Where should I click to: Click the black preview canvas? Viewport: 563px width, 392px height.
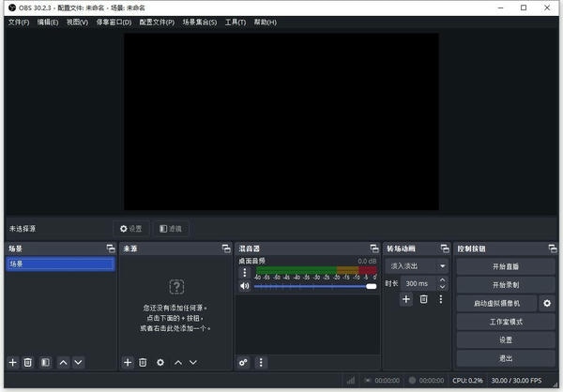281,122
